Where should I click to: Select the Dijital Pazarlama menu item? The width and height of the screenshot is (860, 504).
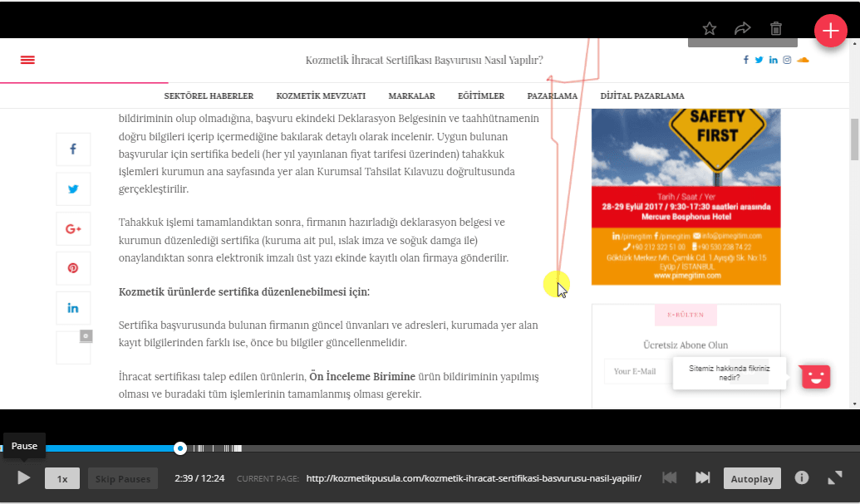641,95
